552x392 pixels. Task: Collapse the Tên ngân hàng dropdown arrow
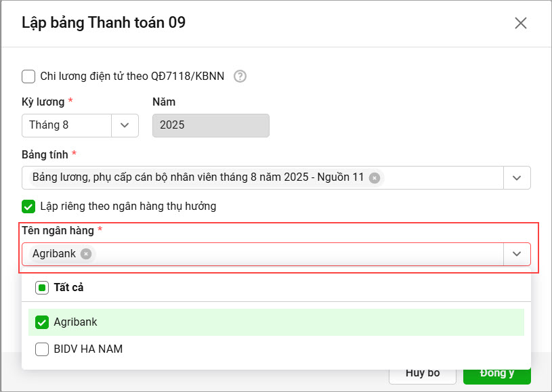click(517, 254)
